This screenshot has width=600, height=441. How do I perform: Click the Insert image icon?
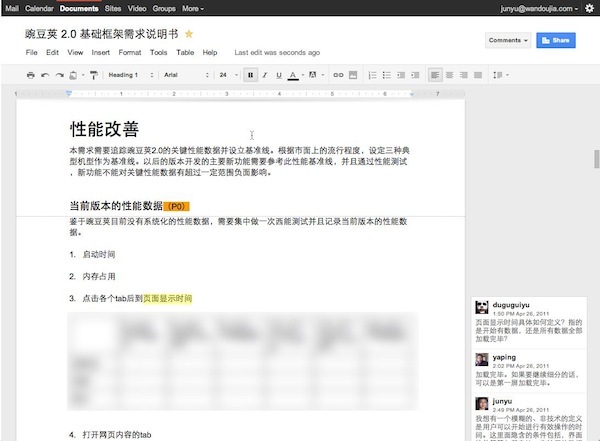353,75
